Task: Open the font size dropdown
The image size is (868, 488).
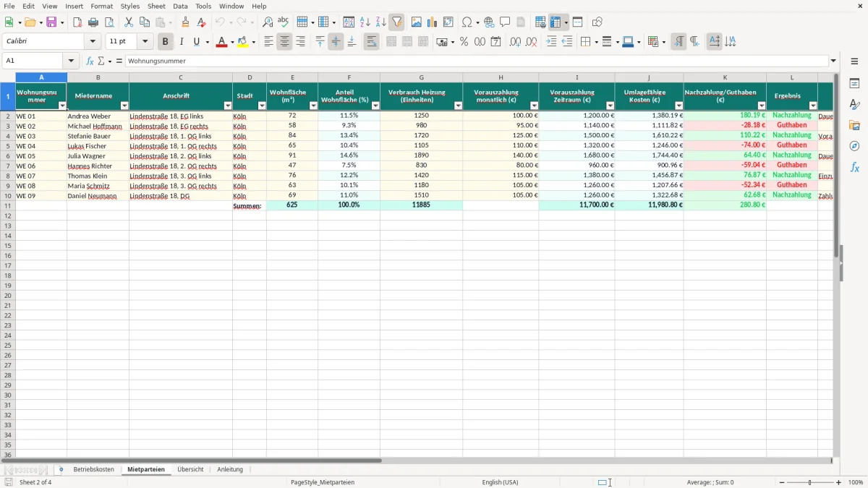Action: tap(145, 42)
